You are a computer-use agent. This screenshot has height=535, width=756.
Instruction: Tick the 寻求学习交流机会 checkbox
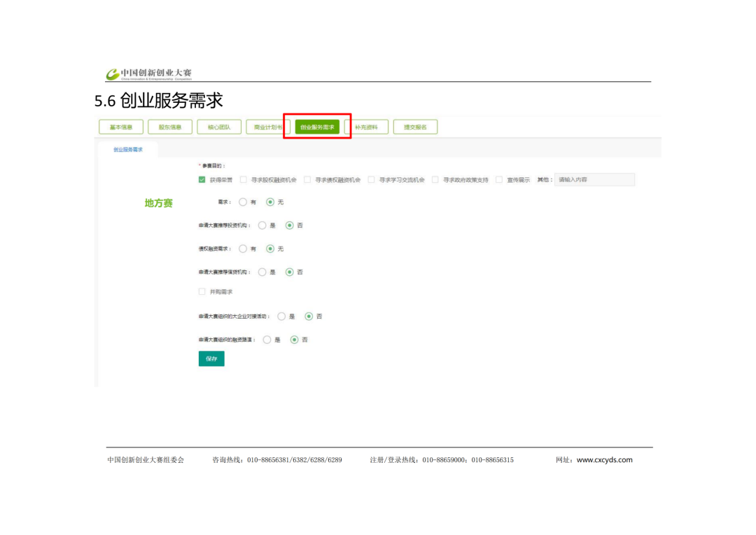(x=372, y=180)
